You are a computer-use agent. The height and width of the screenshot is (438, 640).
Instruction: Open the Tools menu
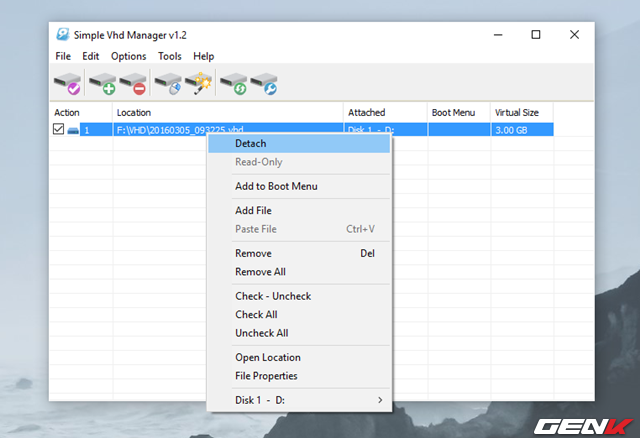coord(170,56)
